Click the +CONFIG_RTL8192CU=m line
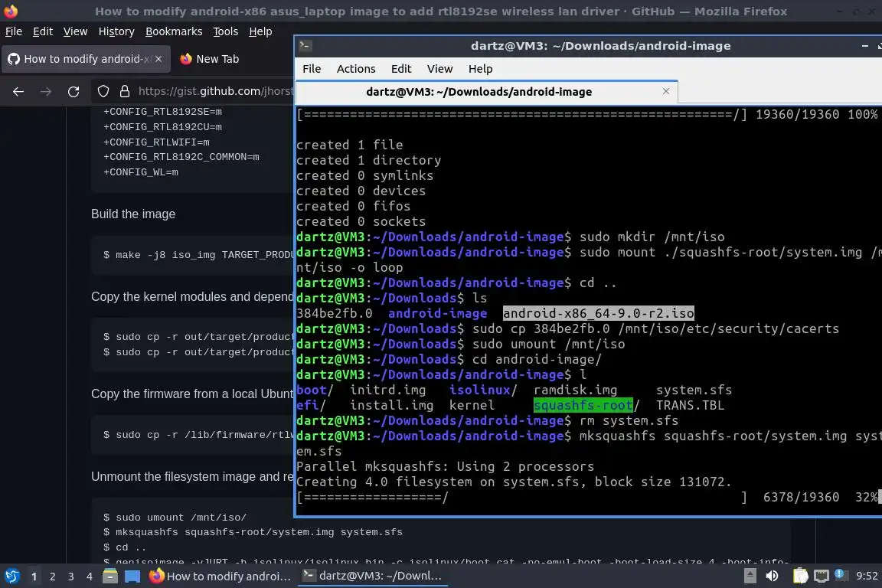 [x=162, y=126]
